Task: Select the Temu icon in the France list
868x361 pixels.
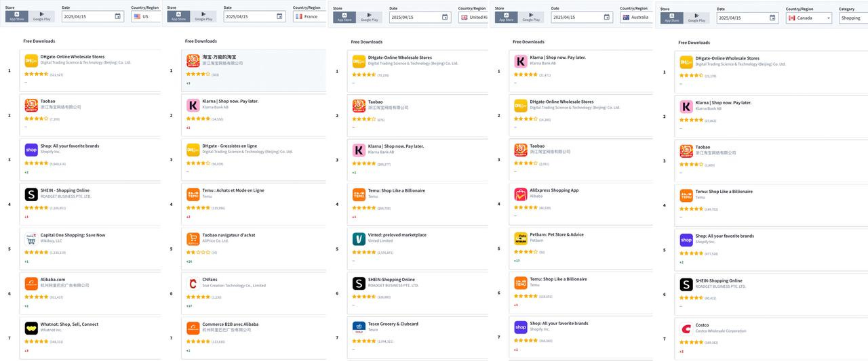Action: click(x=193, y=194)
